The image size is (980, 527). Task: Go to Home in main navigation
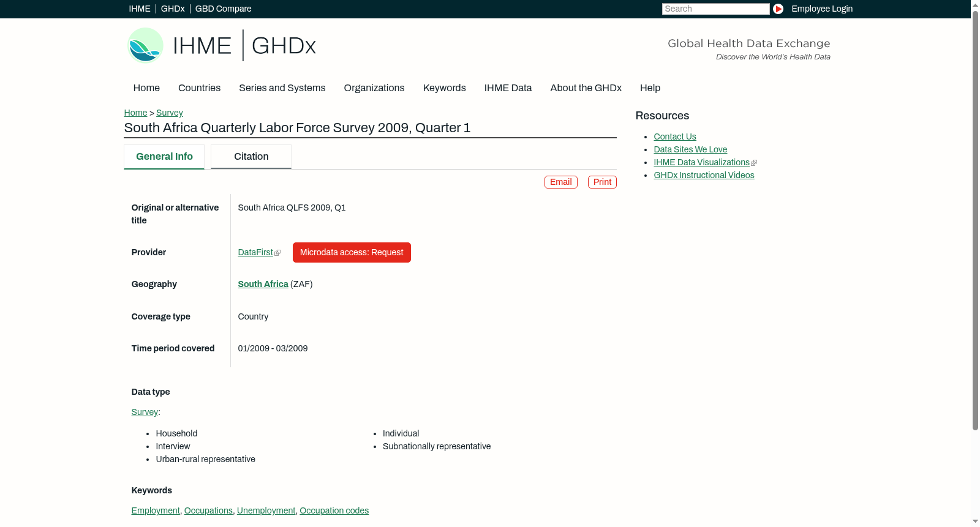[x=146, y=88]
